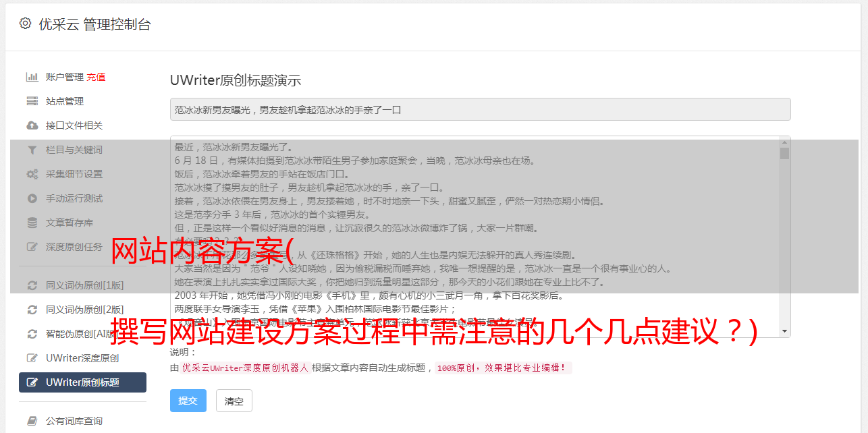Click the red 充值 link
This screenshot has width=868, height=433.
96,77
